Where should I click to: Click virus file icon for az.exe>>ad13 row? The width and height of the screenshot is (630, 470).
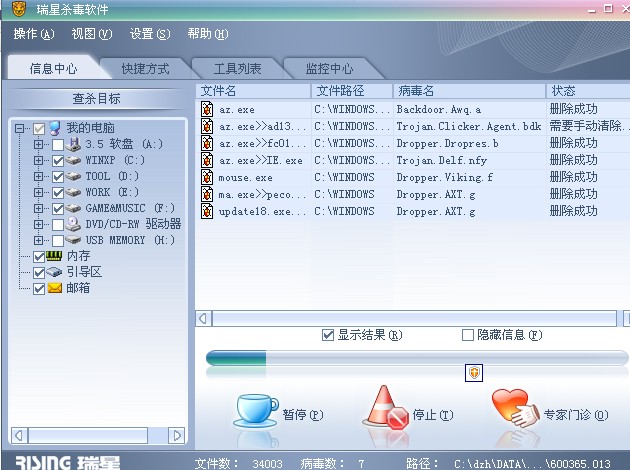[207, 126]
